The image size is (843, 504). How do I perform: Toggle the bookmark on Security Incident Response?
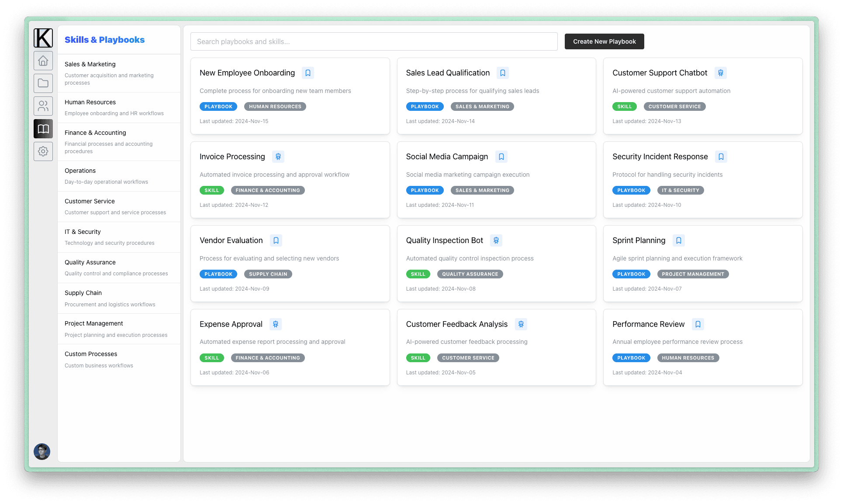(721, 156)
